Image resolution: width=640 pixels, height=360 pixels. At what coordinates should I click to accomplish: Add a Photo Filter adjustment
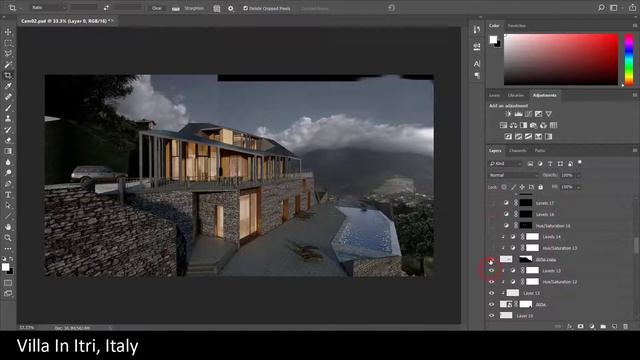tap(533, 125)
